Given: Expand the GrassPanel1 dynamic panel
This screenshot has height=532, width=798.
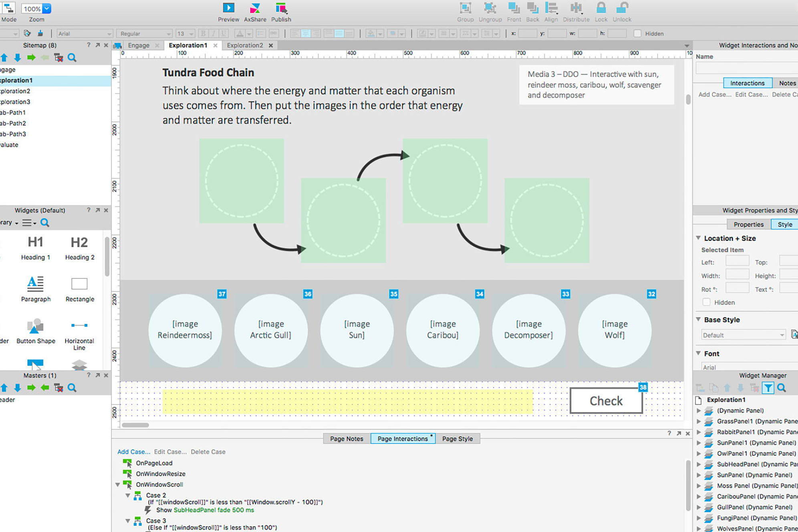Looking at the screenshot, I should (x=699, y=421).
